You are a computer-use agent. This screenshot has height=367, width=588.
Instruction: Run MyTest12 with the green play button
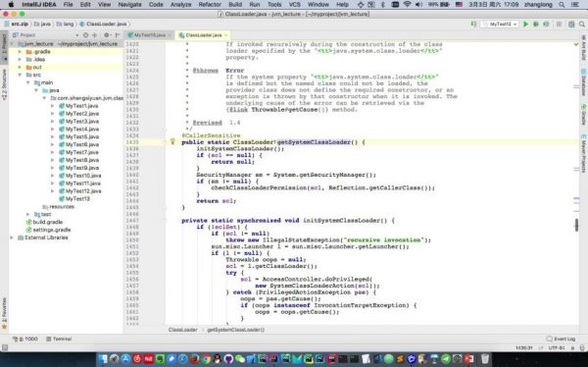pyautogui.click(x=525, y=24)
